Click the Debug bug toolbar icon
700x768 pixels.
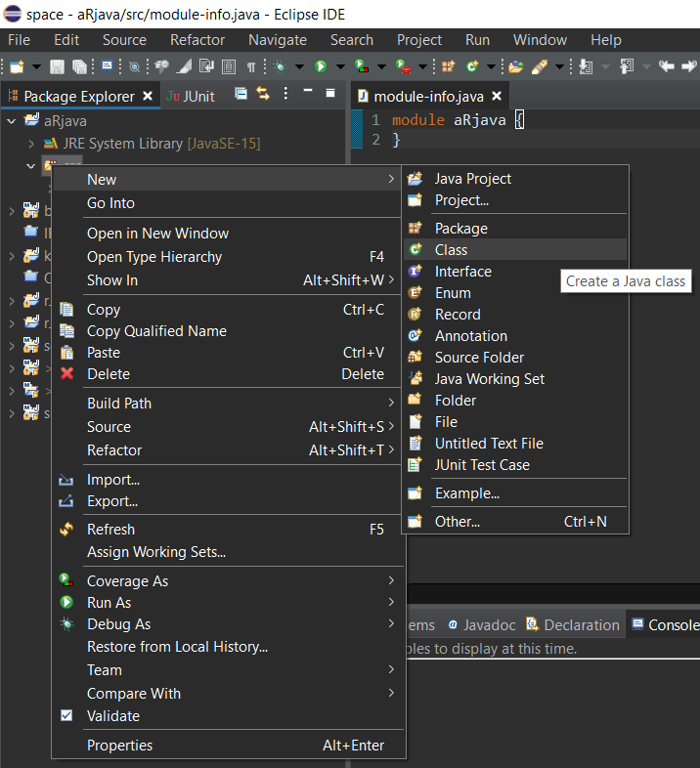click(x=281, y=66)
